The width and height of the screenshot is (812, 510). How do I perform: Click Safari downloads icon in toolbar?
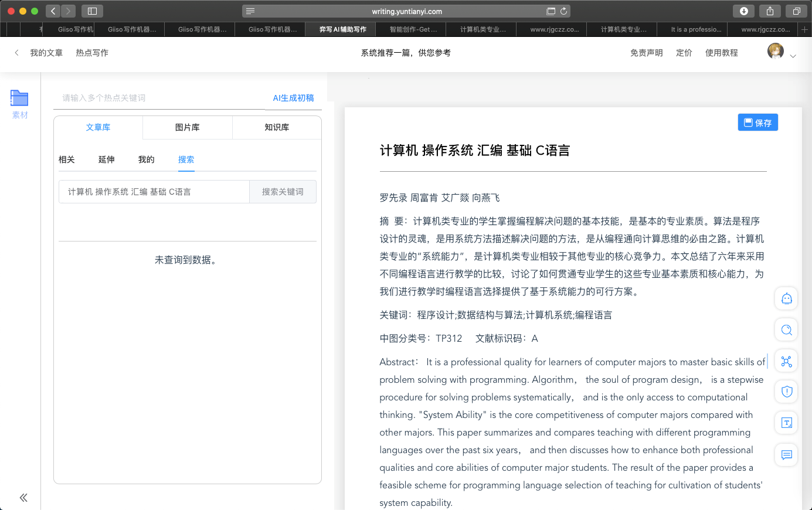[x=743, y=11]
